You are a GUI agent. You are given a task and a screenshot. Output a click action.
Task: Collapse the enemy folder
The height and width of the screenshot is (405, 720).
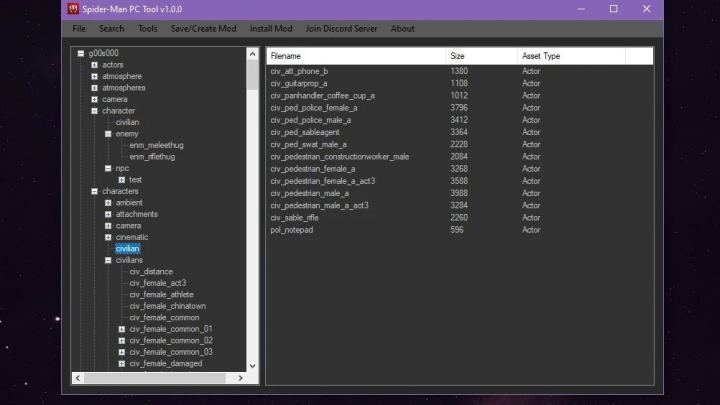point(108,134)
